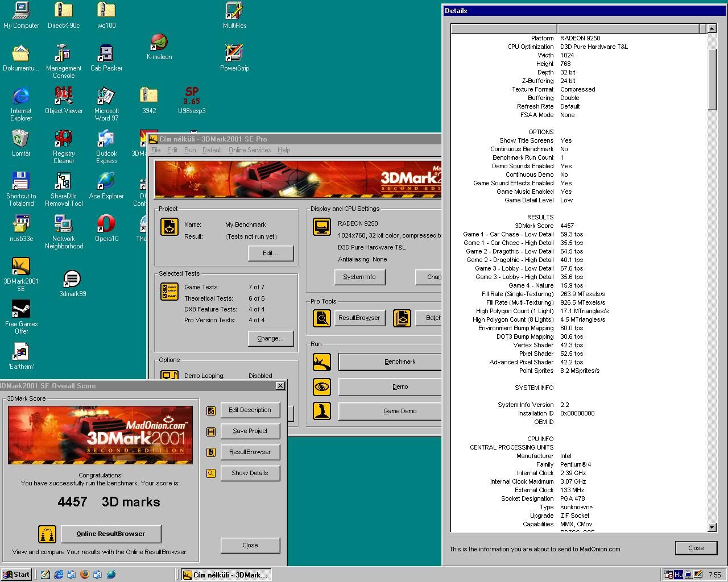728x582 pixels.
Task: Launch 3DMark2001 SE desktop icon
Action: (21, 275)
